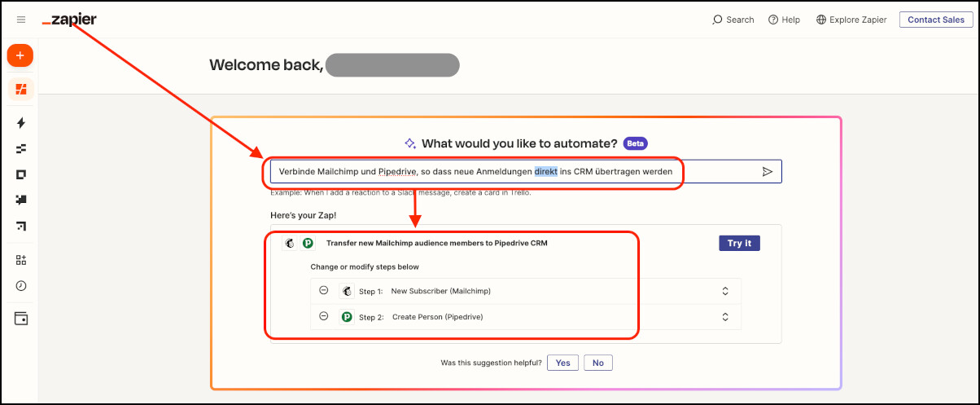Screen dimensions: 980x405
Task: Click the 'Change or modify steps below' text
Action: tap(365, 266)
